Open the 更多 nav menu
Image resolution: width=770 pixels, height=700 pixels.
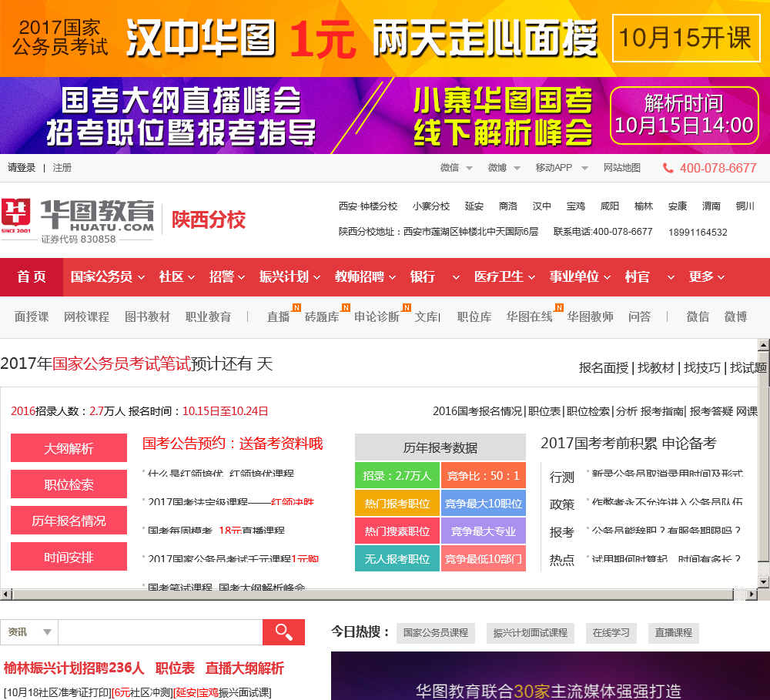[706, 277]
